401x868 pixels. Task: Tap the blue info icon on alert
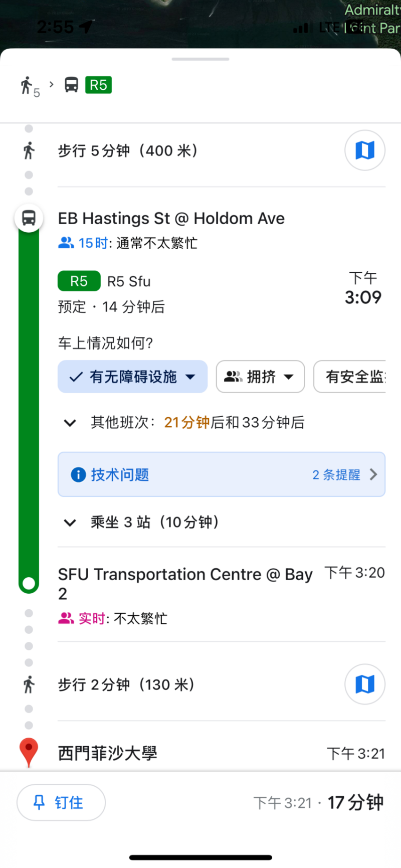pos(78,475)
